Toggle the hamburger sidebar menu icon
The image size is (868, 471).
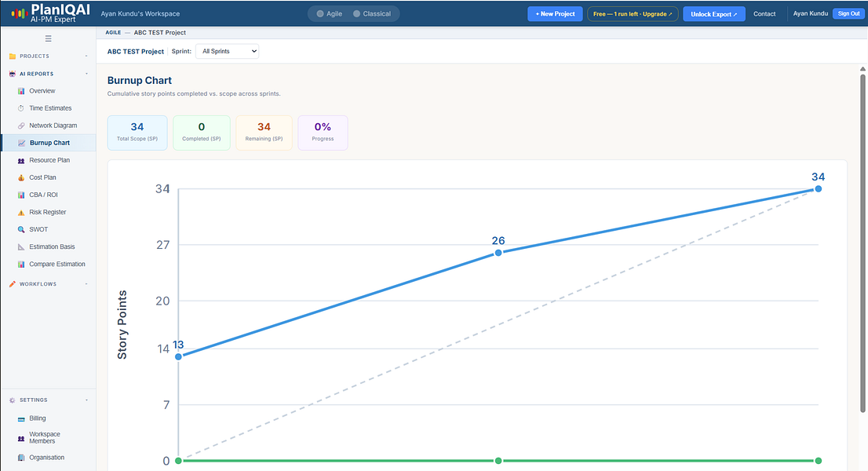click(x=48, y=38)
